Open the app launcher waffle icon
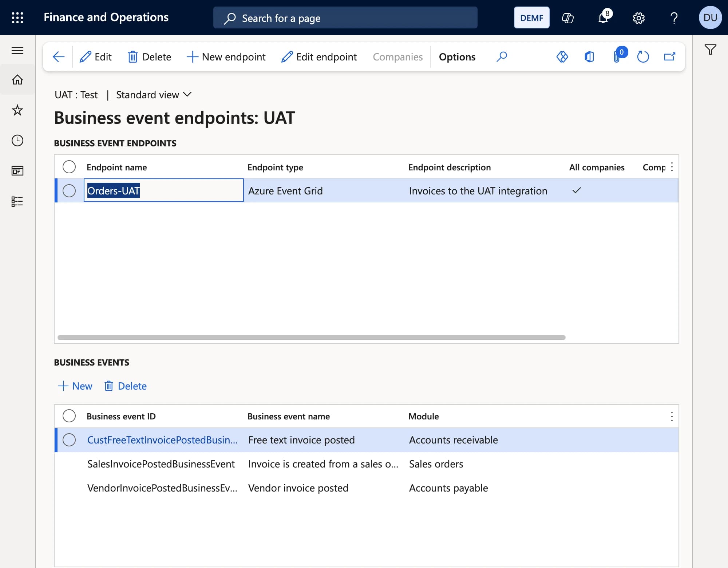Image resolution: width=728 pixels, height=568 pixels. pos(17,17)
